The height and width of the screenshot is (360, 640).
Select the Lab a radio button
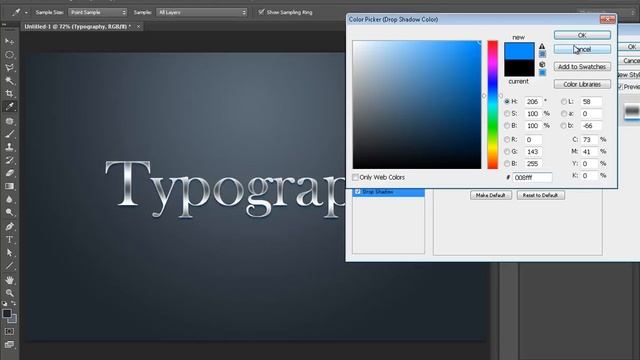point(564,113)
